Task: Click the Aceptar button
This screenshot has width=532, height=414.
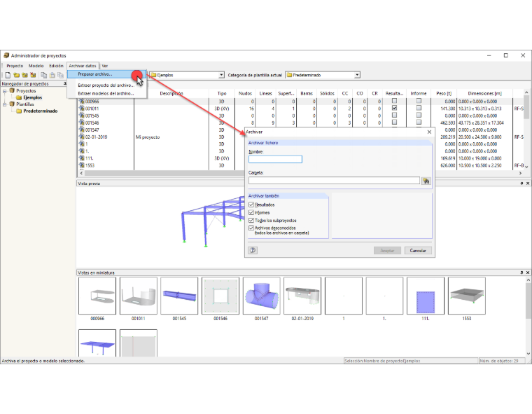Action: coord(387,251)
